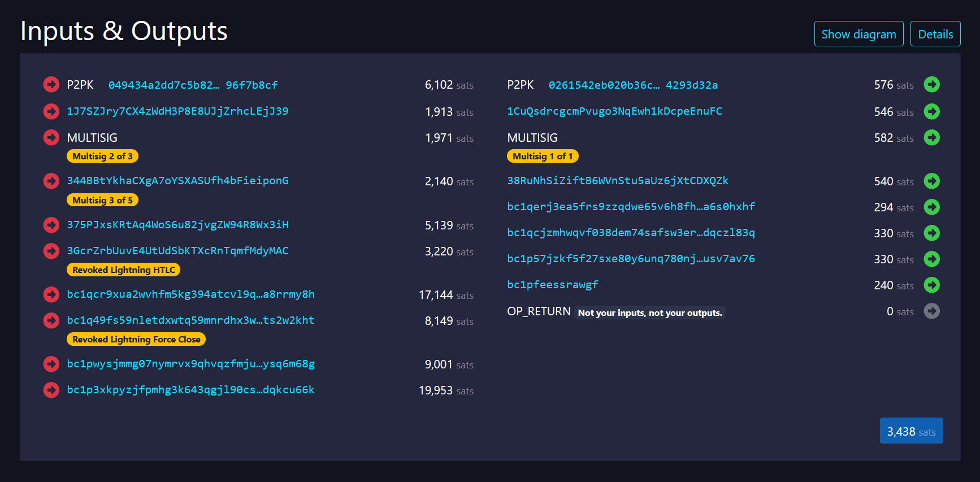This screenshot has height=482, width=980.
Task: Click red arrow next to 1J7SZJry7CX4zWdH3P8E8UJjZrhcLEjJ39
Action: click(x=51, y=111)
